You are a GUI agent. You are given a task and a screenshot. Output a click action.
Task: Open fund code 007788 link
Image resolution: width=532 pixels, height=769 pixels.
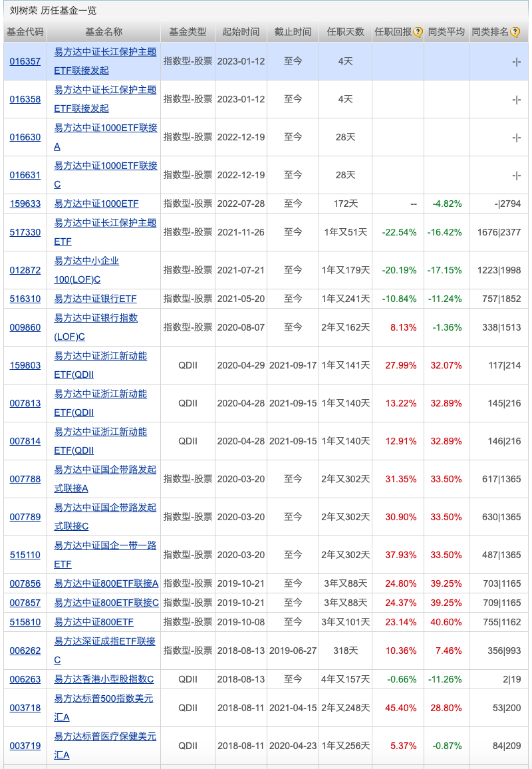click(25, 479)
